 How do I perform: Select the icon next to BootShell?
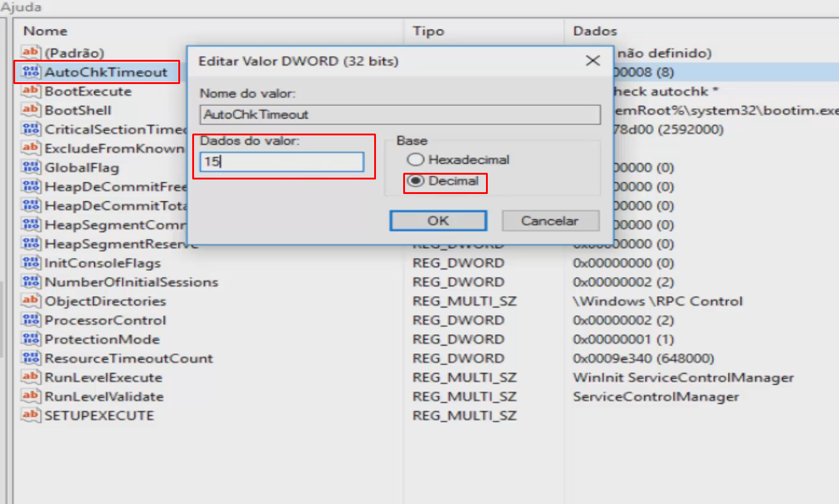[30, 110]
